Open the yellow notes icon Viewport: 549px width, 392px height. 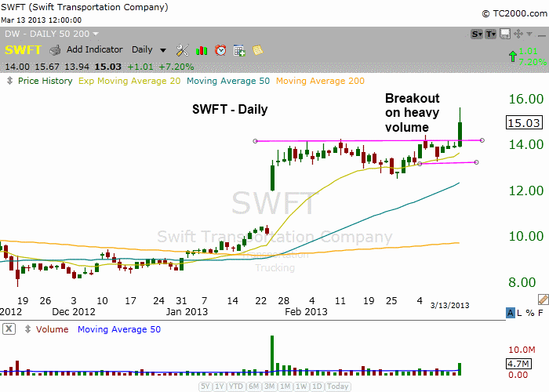coord(258,50)
